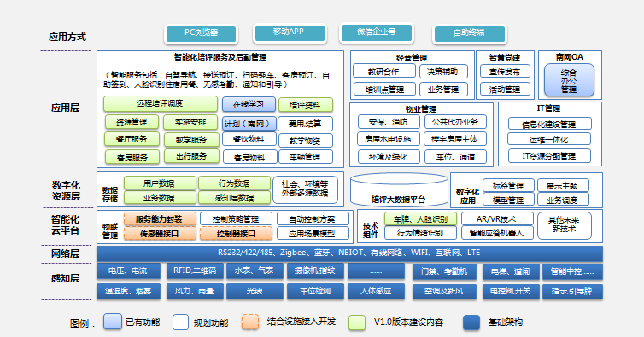Select the 活动管理 box
Image resolution: width=644 pixels, height=337 pixels.
[x=505, y=89]
